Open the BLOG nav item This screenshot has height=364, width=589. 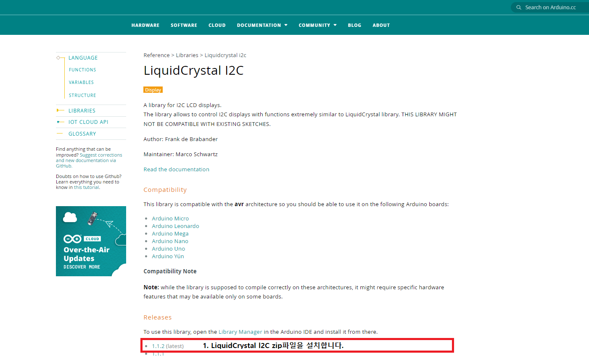[354, 25]
